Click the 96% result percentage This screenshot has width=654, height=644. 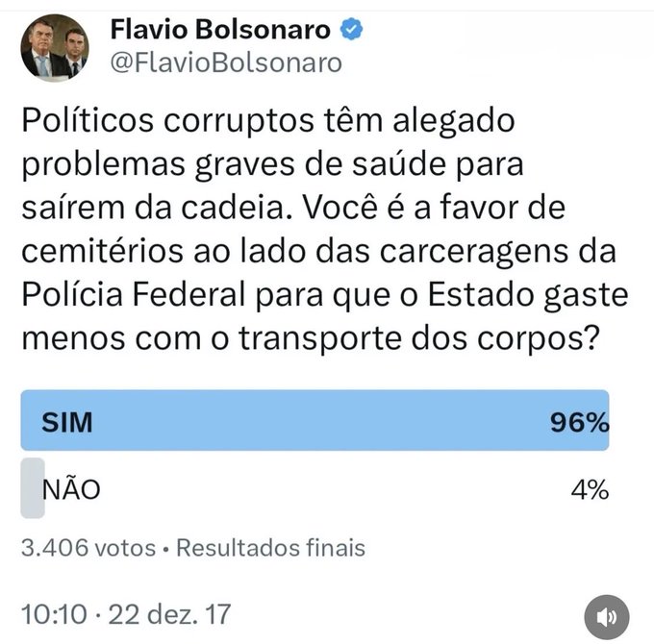[579, 422]
